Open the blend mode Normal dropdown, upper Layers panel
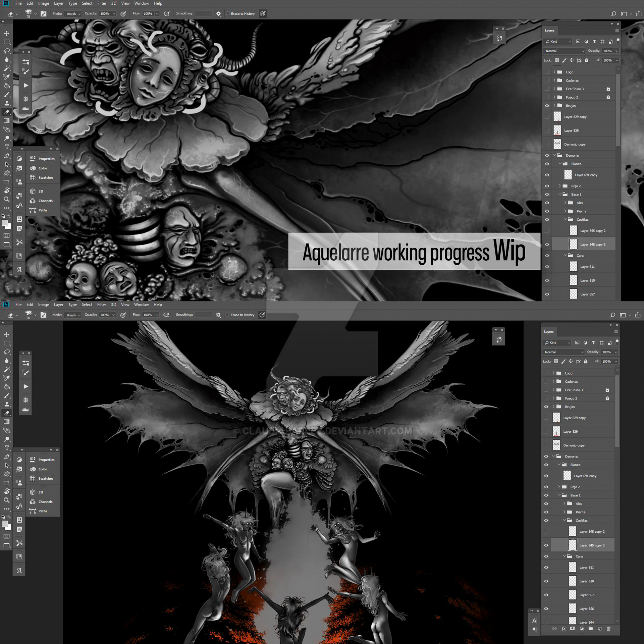 click(x=564, y=51)
